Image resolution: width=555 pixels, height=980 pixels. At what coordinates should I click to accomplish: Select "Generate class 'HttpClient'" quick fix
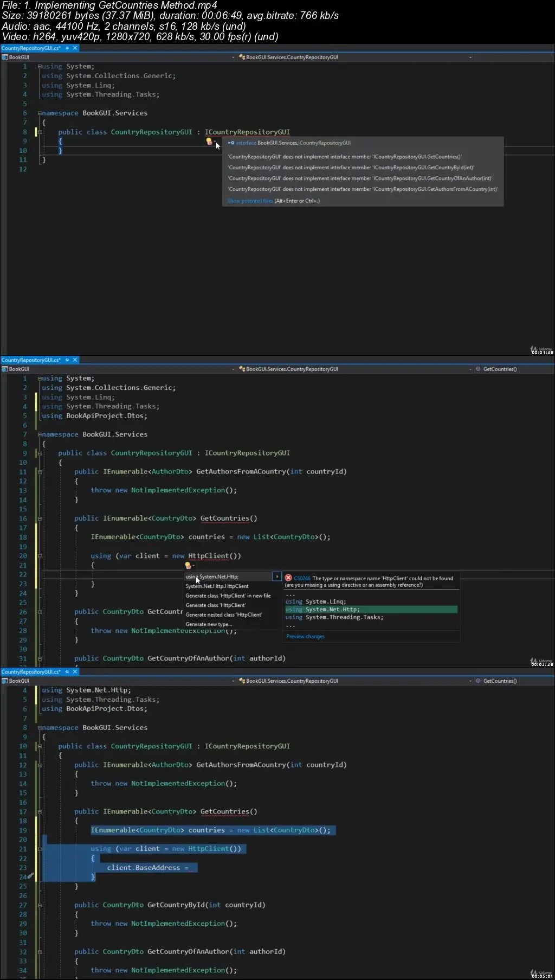pos(216,605)
